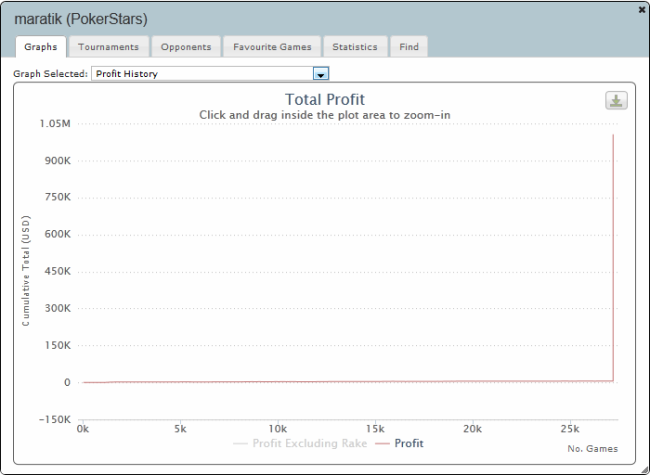
Task: Go to the Opponents tab
Action: pyautogui.click(x=186, y=47)
